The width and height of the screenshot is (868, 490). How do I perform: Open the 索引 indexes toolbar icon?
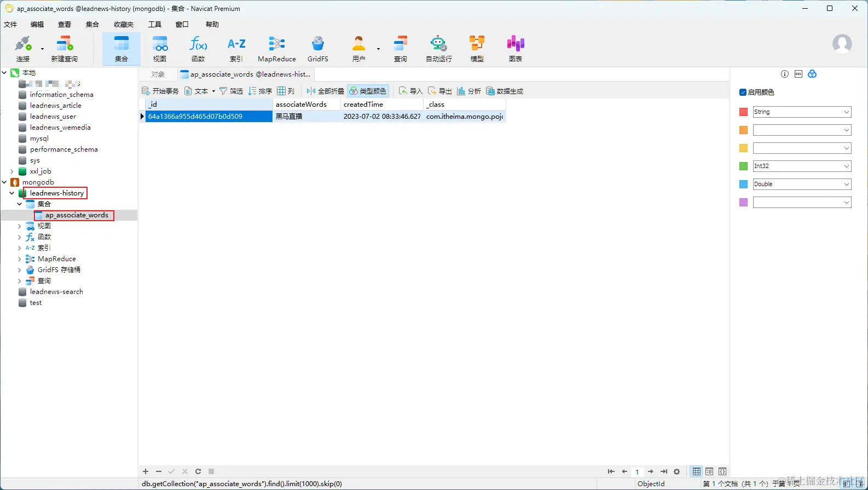tap(236, 49)
